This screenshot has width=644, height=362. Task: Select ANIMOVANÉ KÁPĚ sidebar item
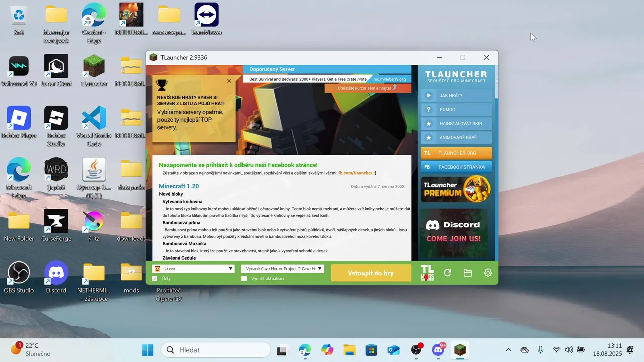456,137
